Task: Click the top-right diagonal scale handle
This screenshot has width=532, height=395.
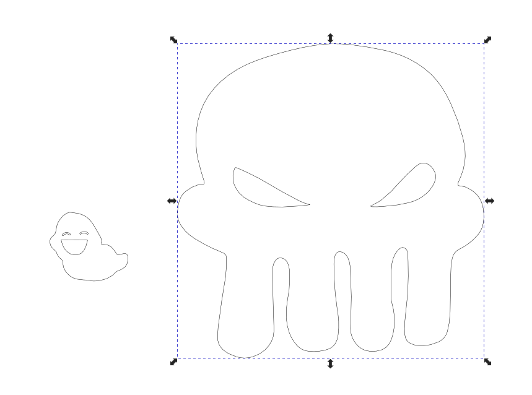Action: [x=488, y=40]
